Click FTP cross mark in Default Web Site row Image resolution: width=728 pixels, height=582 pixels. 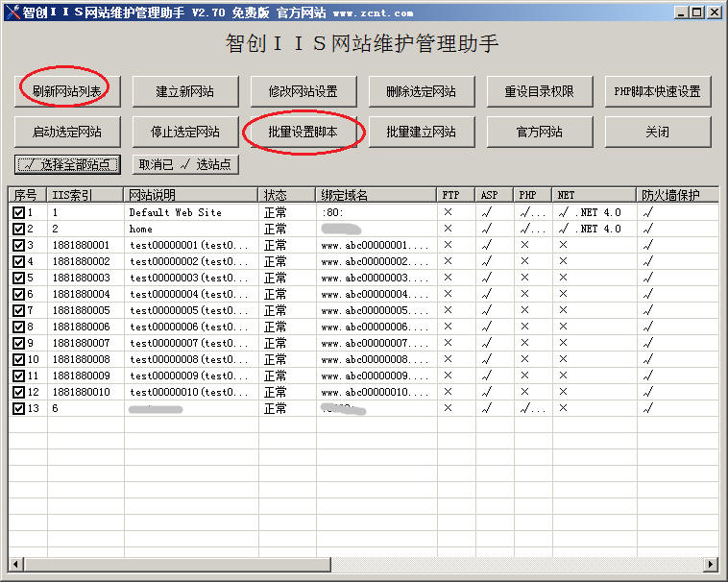point(448,212)
